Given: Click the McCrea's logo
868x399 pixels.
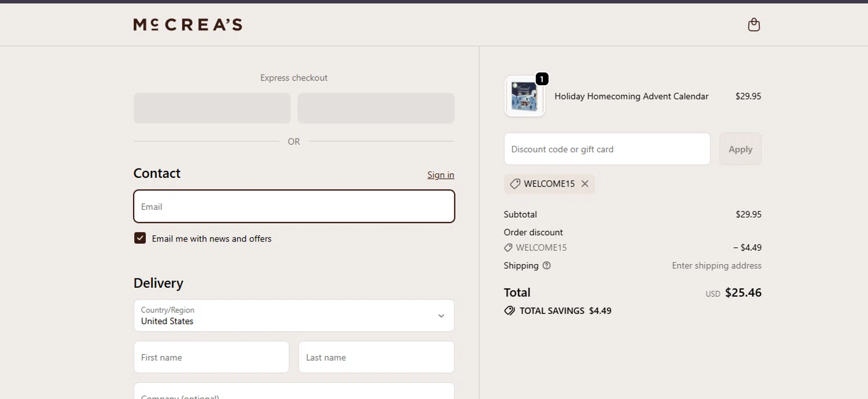Looking at the screenshot, I should coord(188,24).
